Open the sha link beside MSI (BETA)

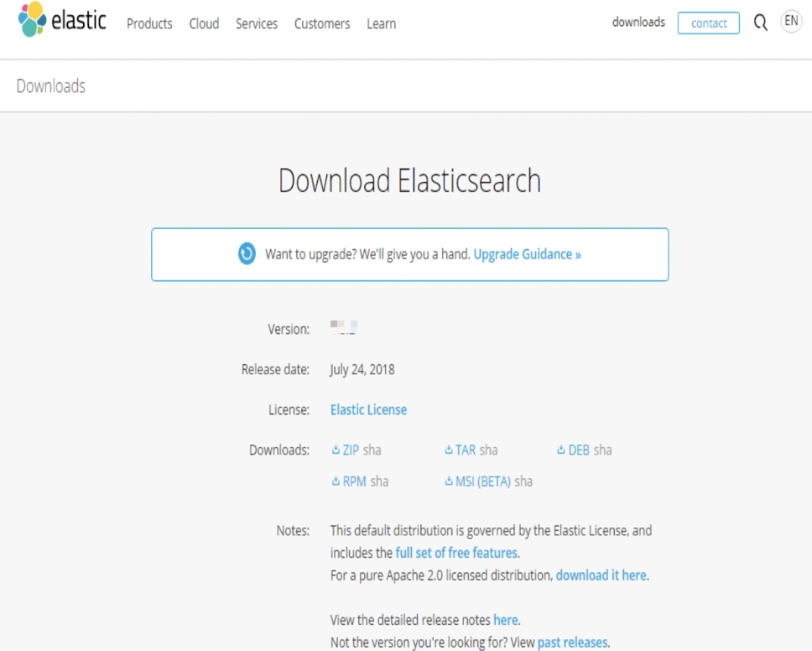(523, 482)
